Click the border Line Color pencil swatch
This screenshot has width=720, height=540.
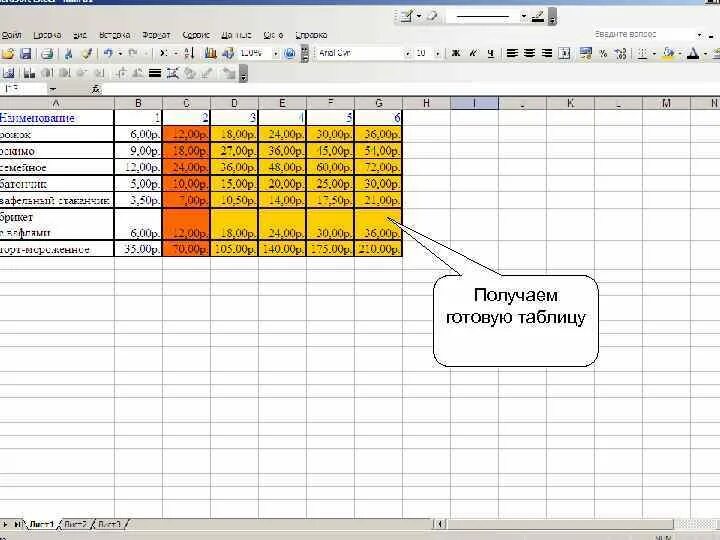(x=538, y=17)
